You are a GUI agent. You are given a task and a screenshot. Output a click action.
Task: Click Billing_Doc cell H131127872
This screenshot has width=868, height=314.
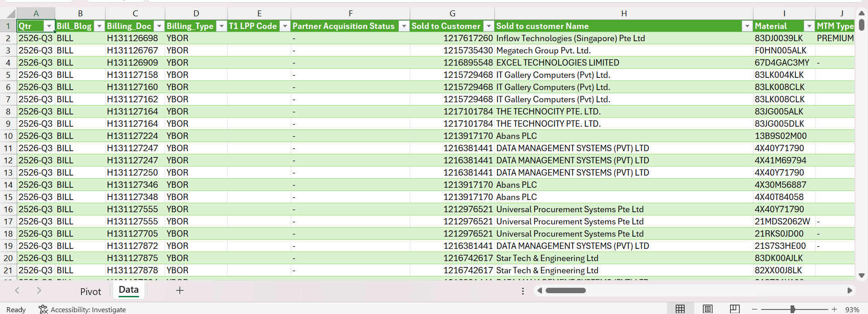pyautogui.click(x=135, y=246)
